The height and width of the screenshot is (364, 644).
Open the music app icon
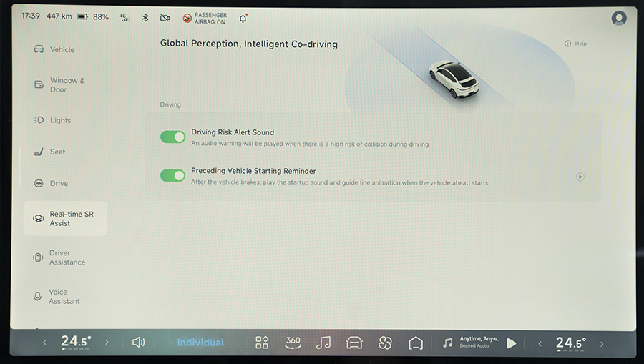click(323, 343)
